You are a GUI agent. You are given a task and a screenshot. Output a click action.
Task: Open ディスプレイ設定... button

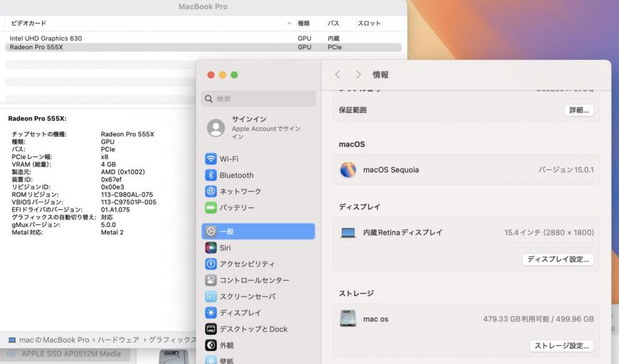[x=558, y=259]
